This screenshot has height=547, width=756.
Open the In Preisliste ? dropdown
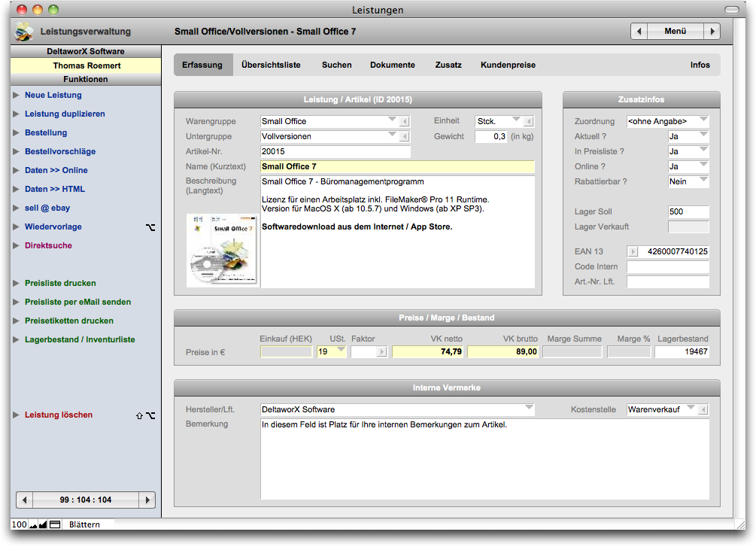(x=688, y=151)
